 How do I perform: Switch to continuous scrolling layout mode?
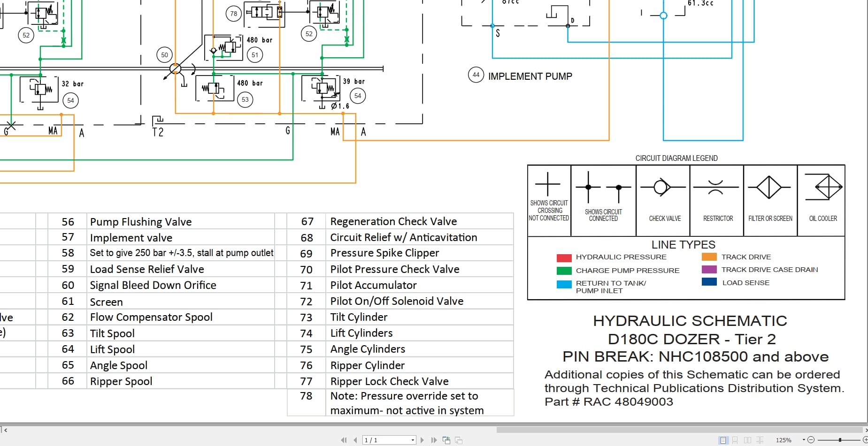[x=734, y=440]
